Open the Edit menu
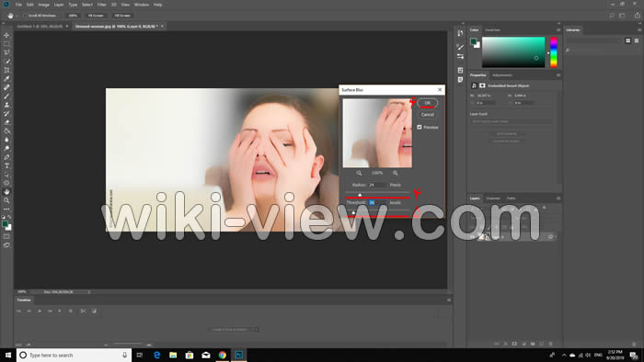 pyautogui.click(x=30, y=5)
